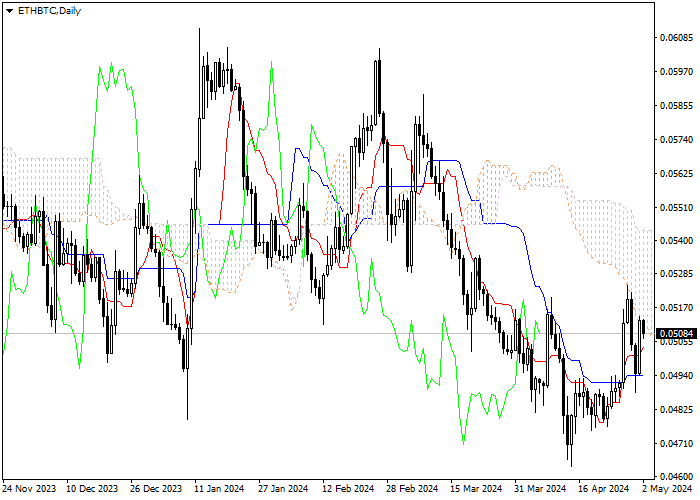
Task: Select the 15 Mar 2024 date label
Action: tap(476, 489)
